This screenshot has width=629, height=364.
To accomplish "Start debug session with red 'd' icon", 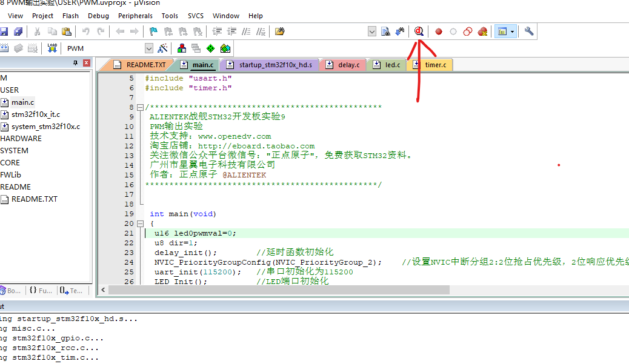I will pyautogui.click(x=419, y=31).
